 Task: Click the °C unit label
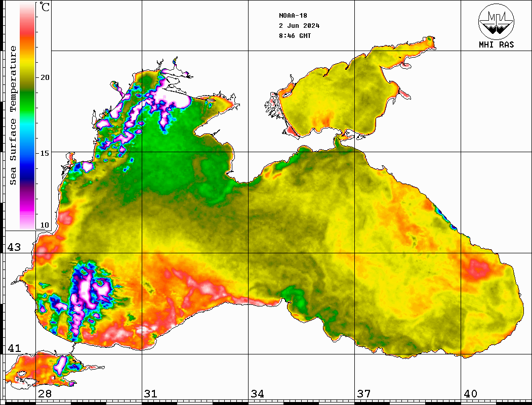coord(44,7)
